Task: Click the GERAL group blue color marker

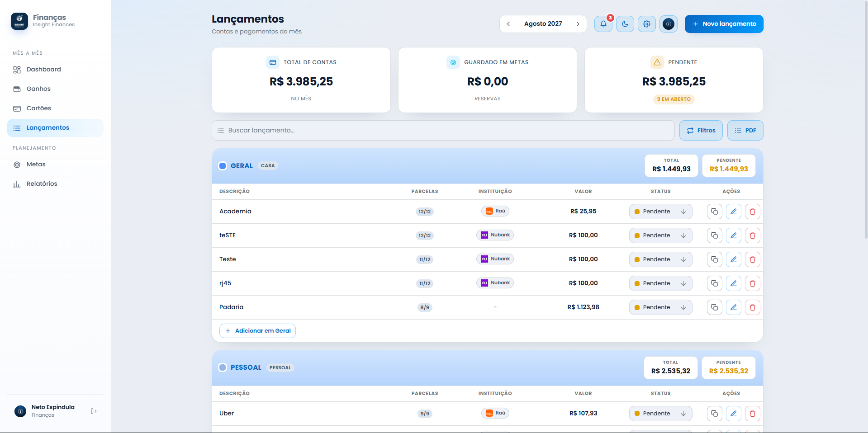Action: coord(223,166)
